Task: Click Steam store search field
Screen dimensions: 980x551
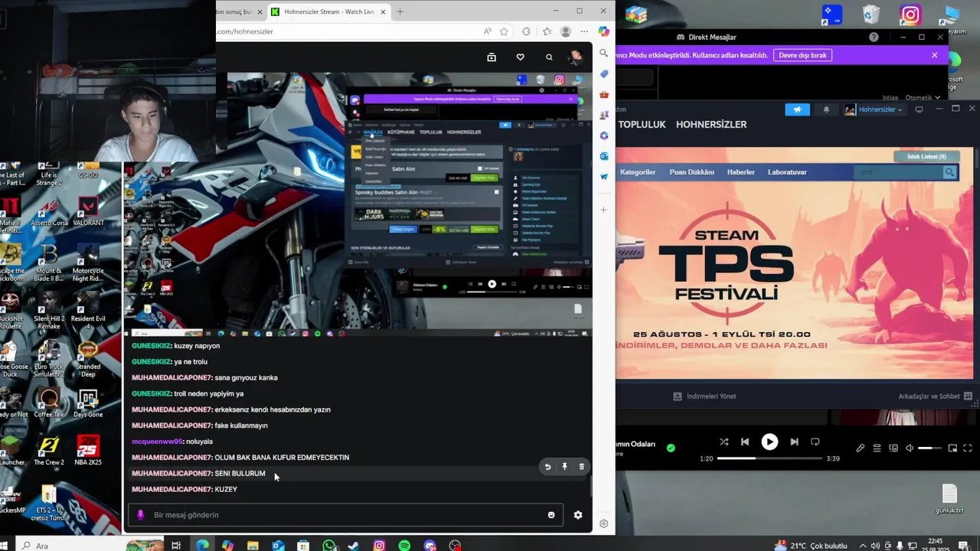Action: 899,173
